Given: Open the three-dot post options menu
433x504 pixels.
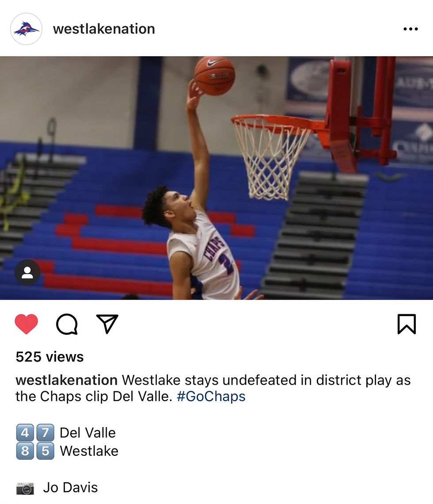Looking at the screenshot, I should point(410,29).
